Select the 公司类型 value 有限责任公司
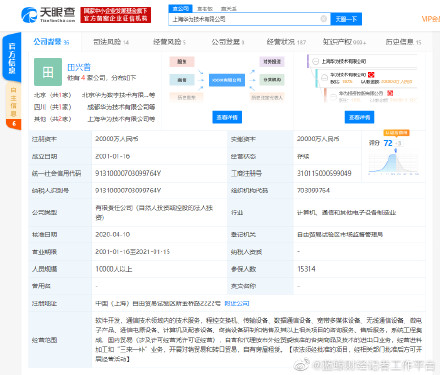440x375 pixels. click(154, 213)
